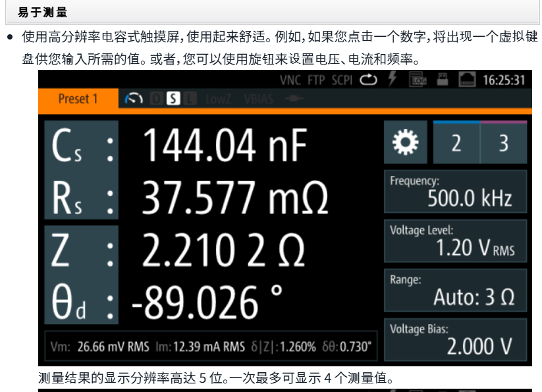Click the lightning bolt status icon

point(393,80)
